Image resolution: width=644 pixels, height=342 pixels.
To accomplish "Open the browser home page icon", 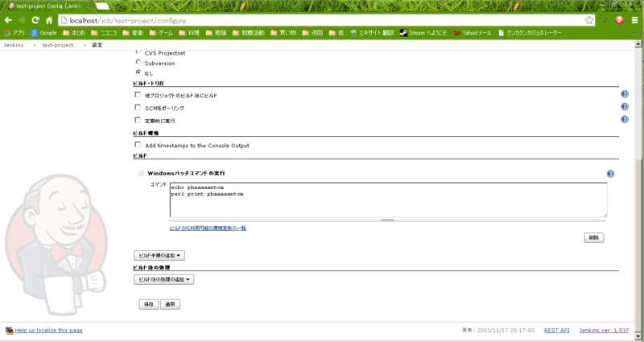I will coord(49,20).
